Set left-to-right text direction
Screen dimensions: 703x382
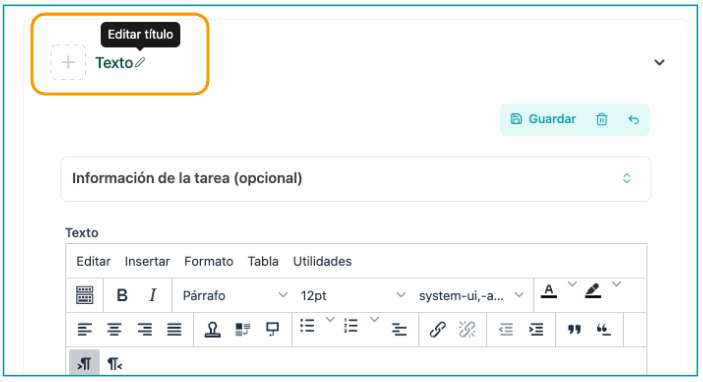(x=84, y=363)
